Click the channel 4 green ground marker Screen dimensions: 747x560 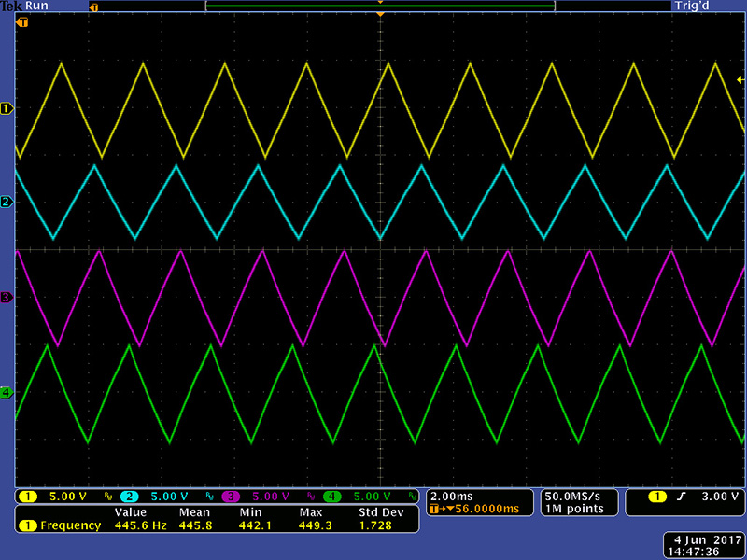coord(7,393)
